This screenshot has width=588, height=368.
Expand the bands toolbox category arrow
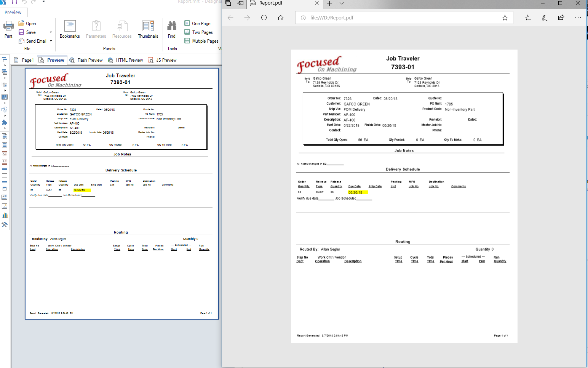coord(5,66)
